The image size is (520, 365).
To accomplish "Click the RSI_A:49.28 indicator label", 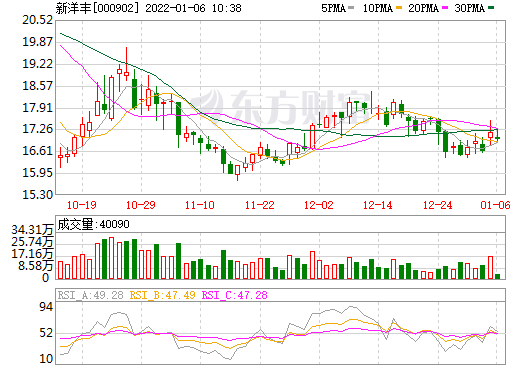I will coord(90,295).
